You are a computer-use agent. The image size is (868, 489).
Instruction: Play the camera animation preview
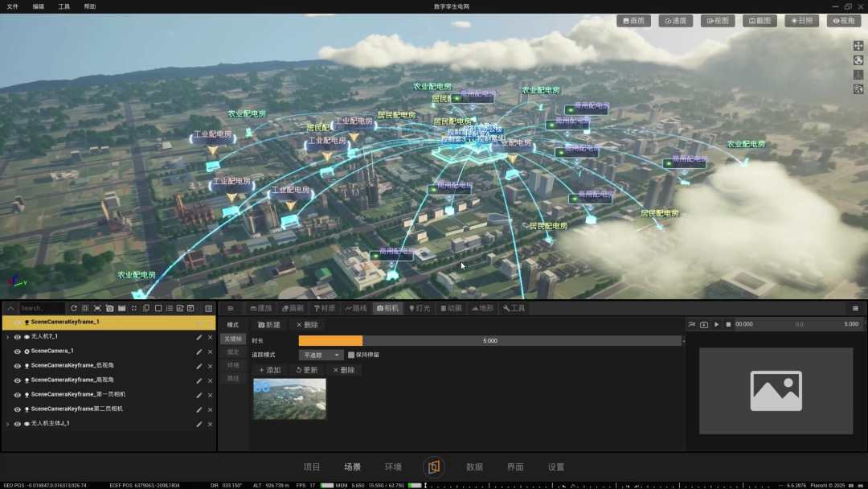pyautogui.click(x=716, y=324)
